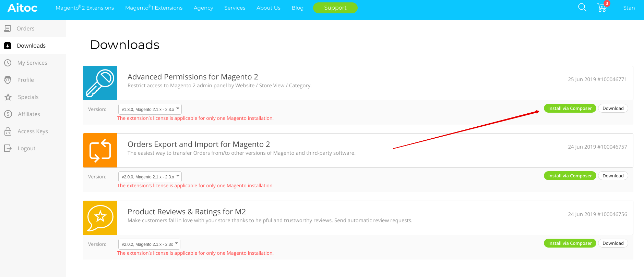Click the Affiliates dollar icon
The height and width of the screenshot is (277, 644).
click(x=8, y=114)
